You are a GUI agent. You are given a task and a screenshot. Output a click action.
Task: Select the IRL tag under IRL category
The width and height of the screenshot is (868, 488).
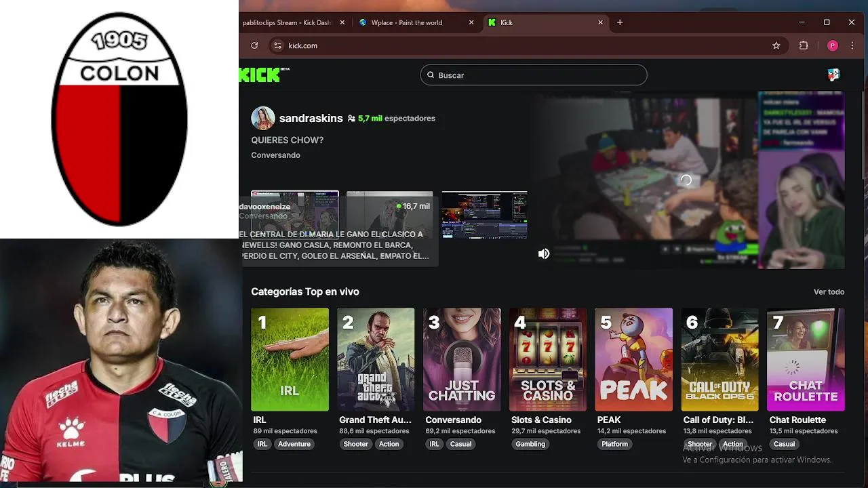[262, 444]
